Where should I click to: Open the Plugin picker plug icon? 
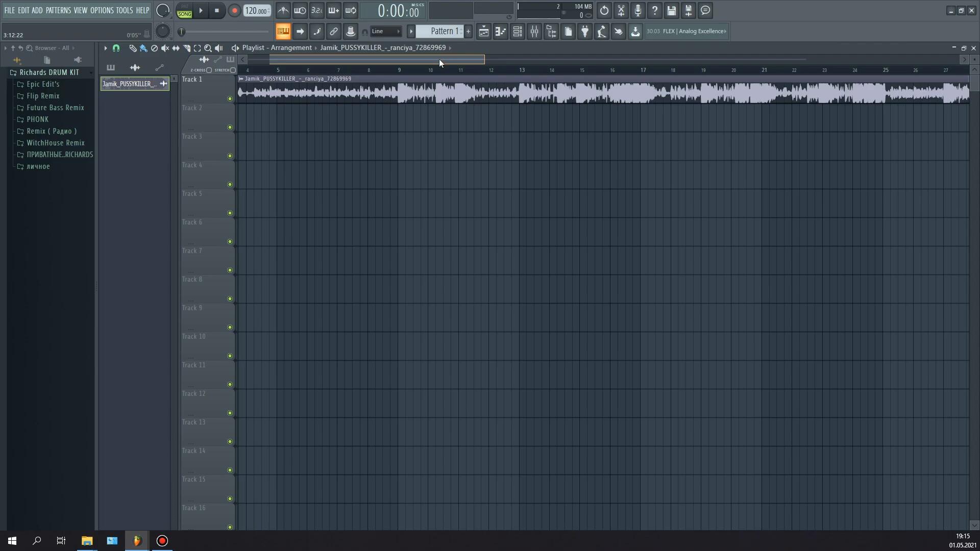click(x=585, y=32)
